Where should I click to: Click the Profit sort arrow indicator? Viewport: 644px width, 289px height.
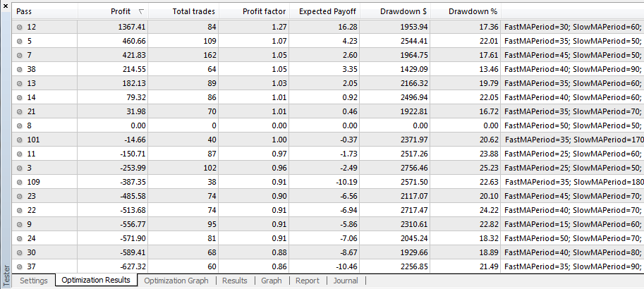coord(142,12)
